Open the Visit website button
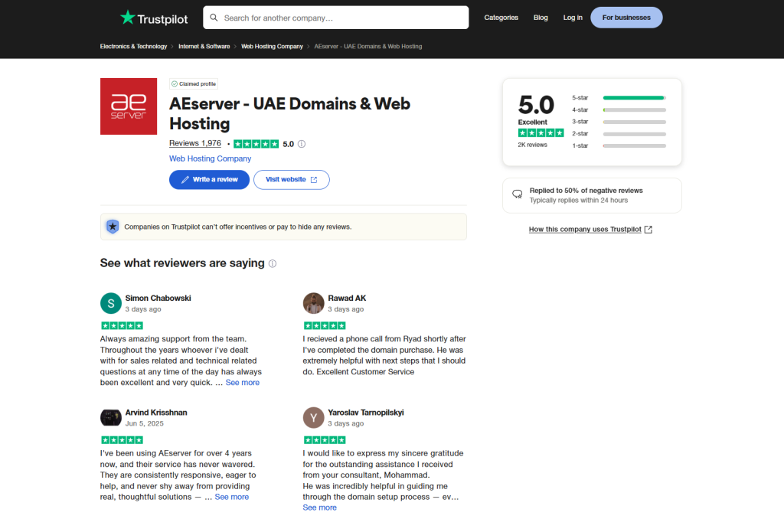 (292, 179)
